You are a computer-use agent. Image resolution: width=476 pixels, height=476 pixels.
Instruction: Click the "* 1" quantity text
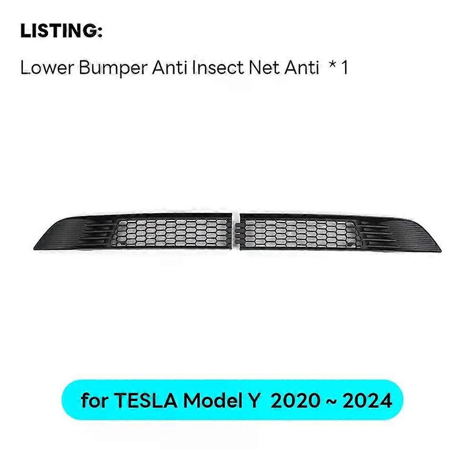338,68
